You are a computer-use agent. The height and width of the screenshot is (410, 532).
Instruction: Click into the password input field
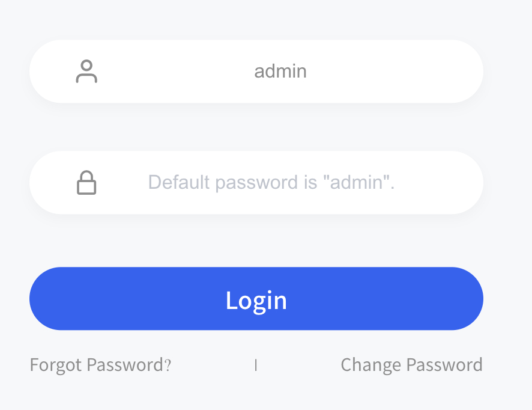pyautogui.click(x=256, y=182)
